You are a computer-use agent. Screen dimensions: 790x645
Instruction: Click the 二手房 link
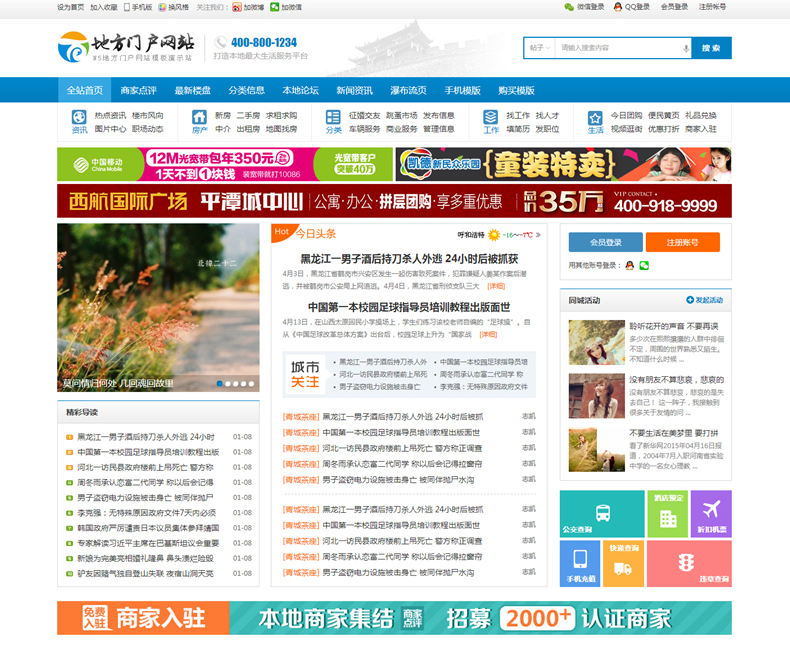point(248,115)
